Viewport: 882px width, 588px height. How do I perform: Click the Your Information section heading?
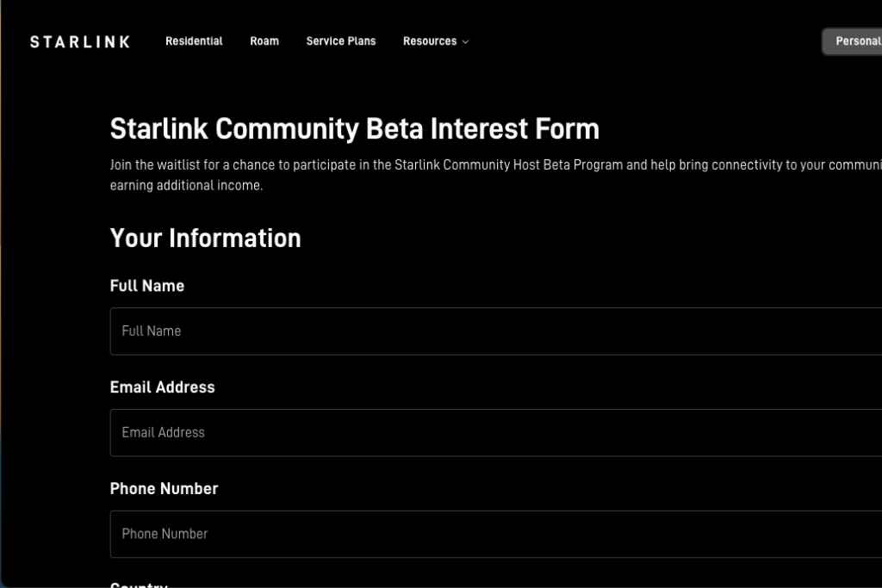pos(205,238)
